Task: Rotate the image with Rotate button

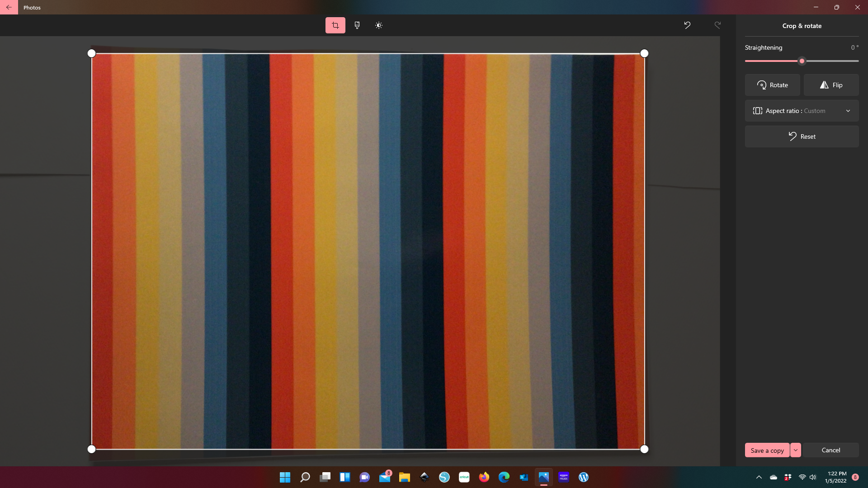Action: point(772,85)
